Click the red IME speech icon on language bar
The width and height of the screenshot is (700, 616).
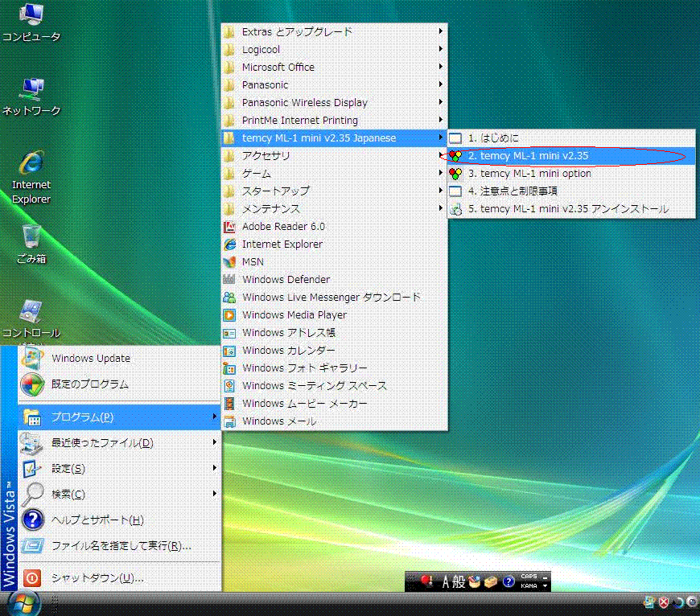pyautogui.click(x=426, y=581)
